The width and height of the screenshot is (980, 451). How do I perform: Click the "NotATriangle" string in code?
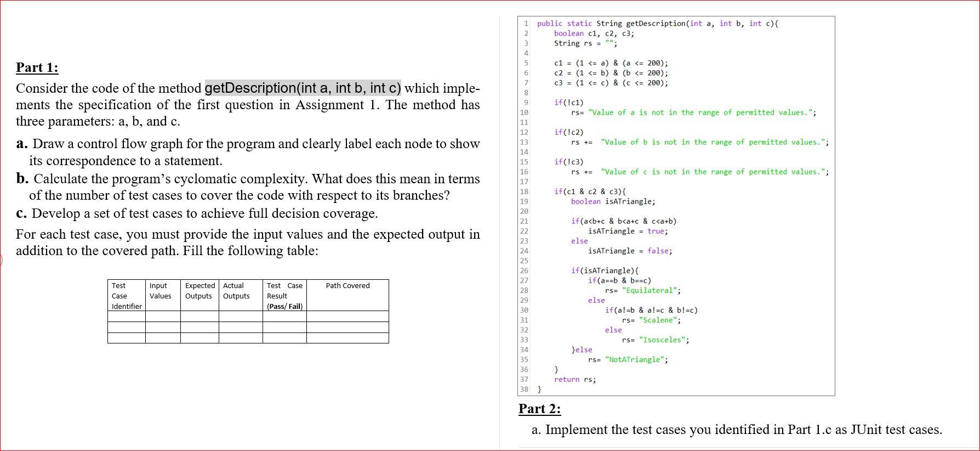tap(634, 359)
